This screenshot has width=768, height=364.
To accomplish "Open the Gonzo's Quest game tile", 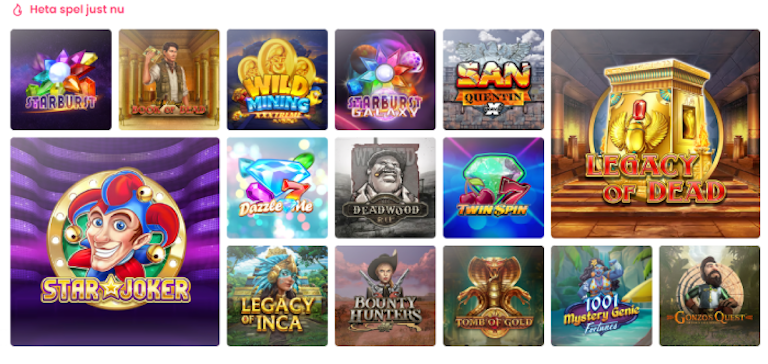I will point(710,296).
